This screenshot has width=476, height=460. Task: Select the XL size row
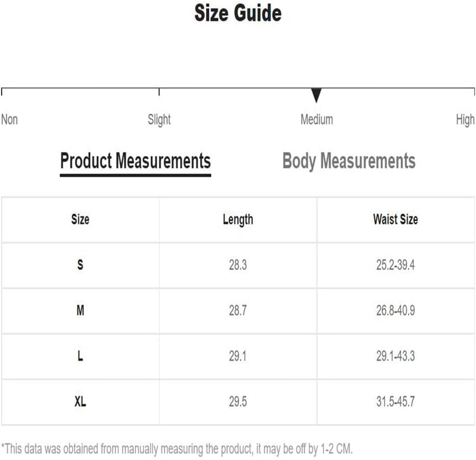[x=238, y=402]
